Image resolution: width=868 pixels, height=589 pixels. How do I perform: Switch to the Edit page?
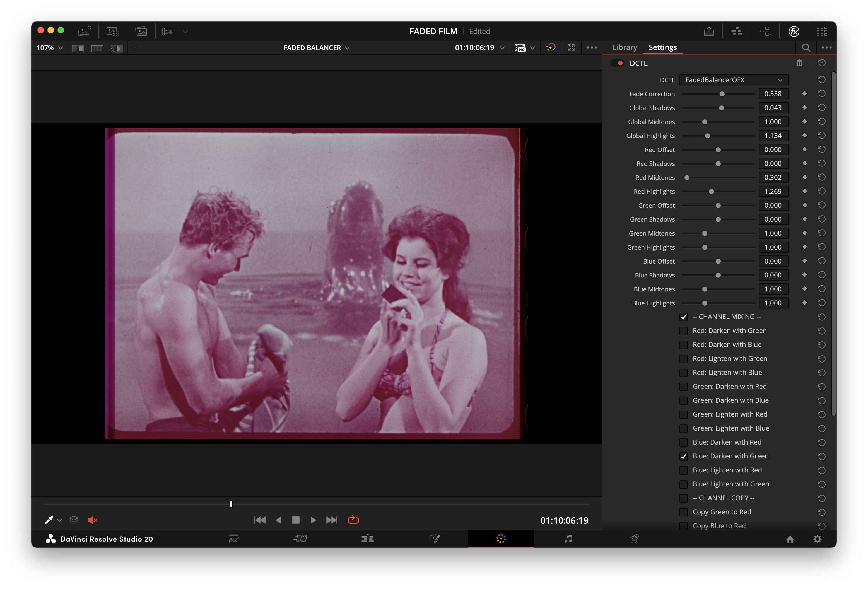coord(368,539)
